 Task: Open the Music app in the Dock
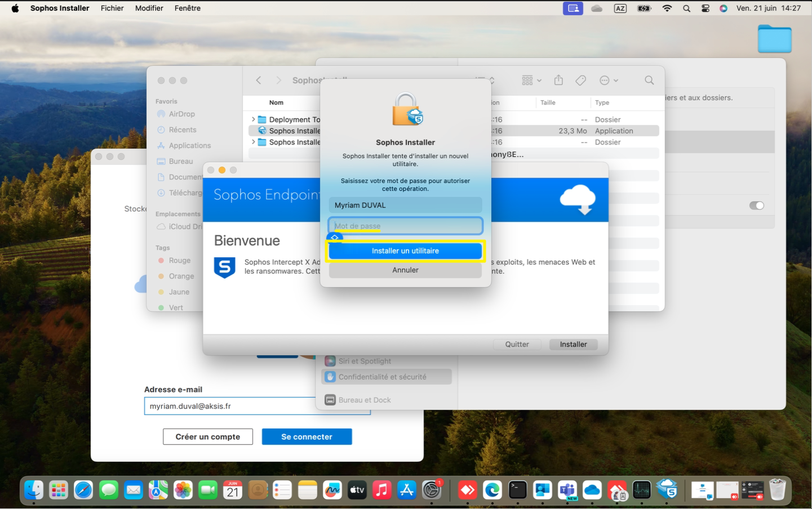pyautogui.click(x=382, y=490)
